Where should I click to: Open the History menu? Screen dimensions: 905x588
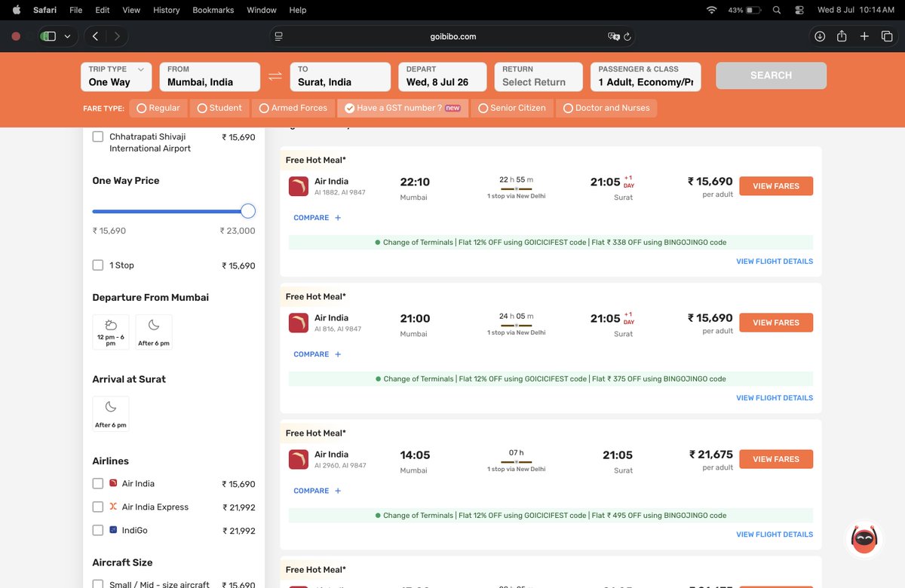pyautogui.click(x=166, y=10)
